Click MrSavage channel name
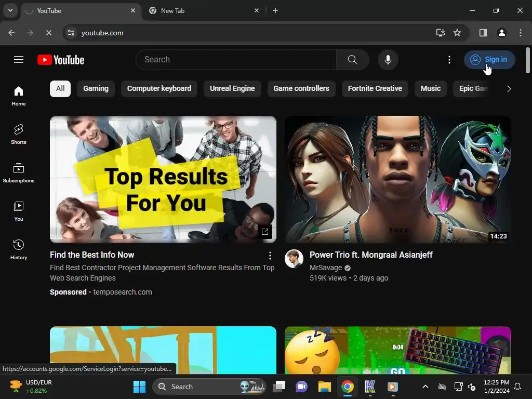 [326, 268]
